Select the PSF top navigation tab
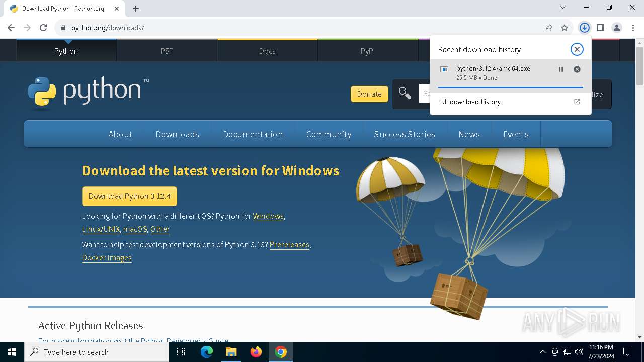 tap(167, 51)
